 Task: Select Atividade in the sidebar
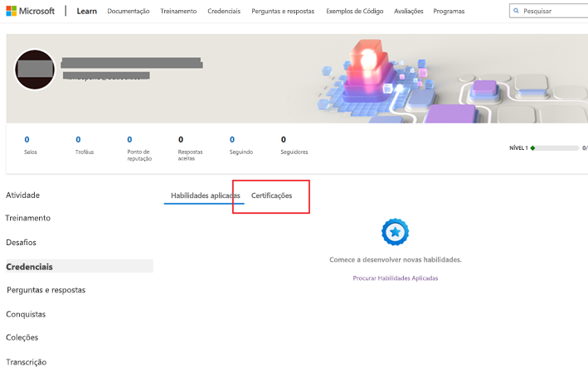(x=22, y=195)
